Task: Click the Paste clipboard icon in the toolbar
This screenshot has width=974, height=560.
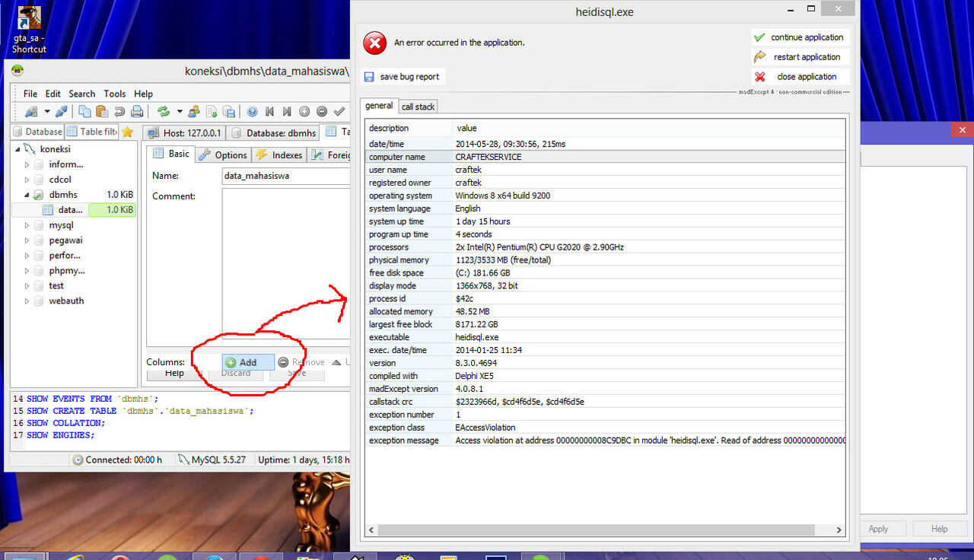Action: [102, 112]
